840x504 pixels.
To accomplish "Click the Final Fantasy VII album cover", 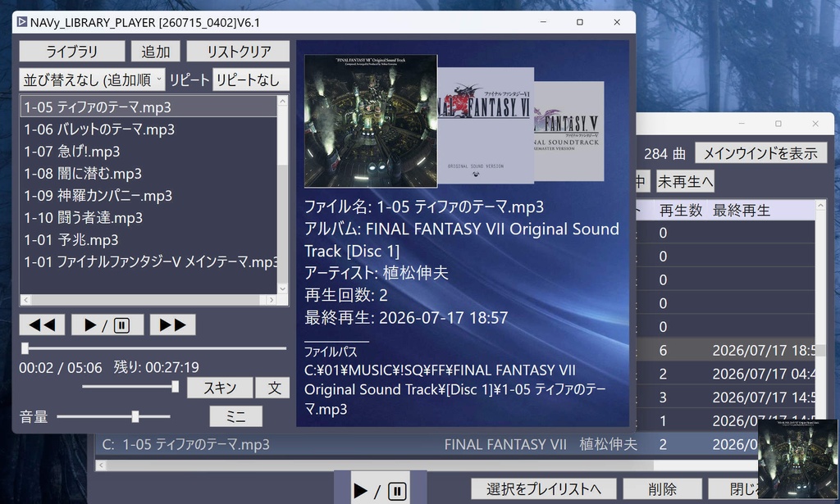I will point(371,121).
